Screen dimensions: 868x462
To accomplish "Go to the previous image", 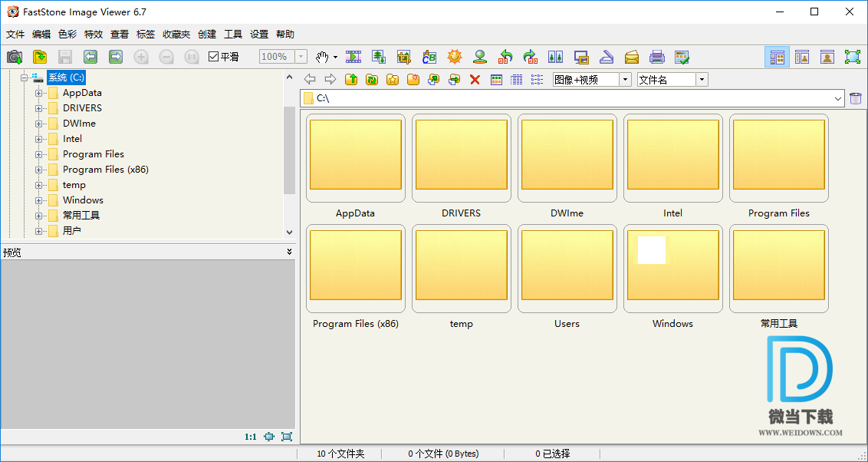I will (90, 57).
